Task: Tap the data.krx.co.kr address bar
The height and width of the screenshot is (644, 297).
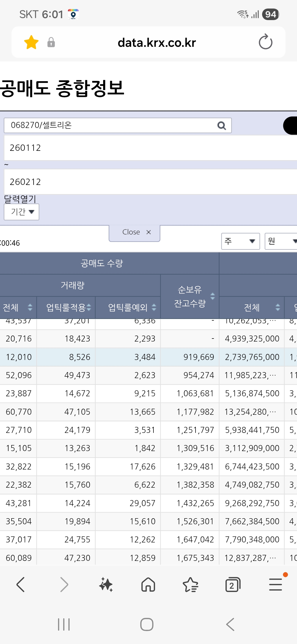Action: point(157,43)
